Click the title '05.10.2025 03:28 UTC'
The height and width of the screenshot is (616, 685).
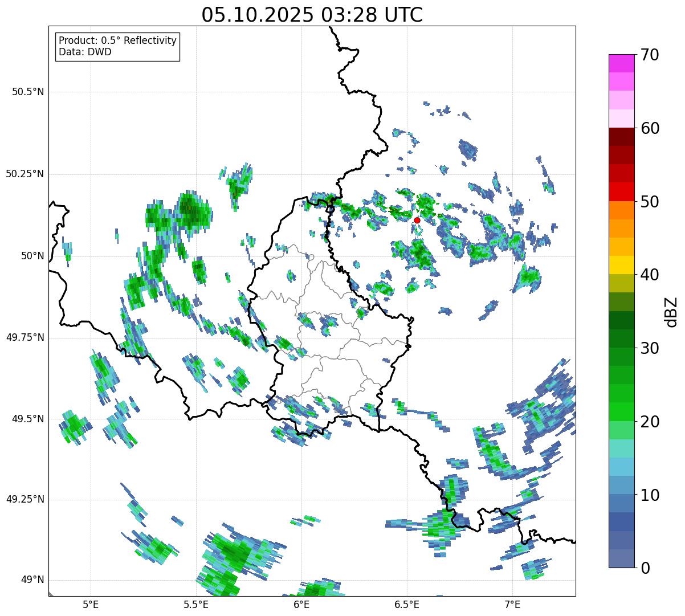(x=312, y=14)
